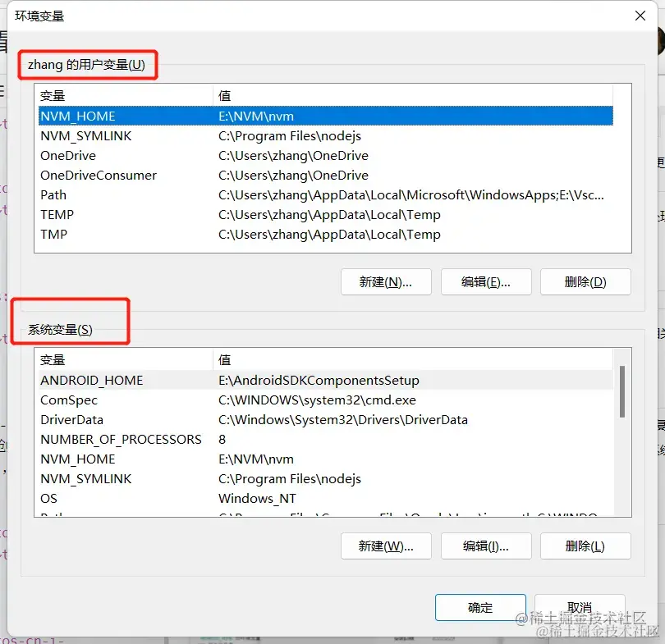Select NVM_HOME in the system variables list

point(326,459)
